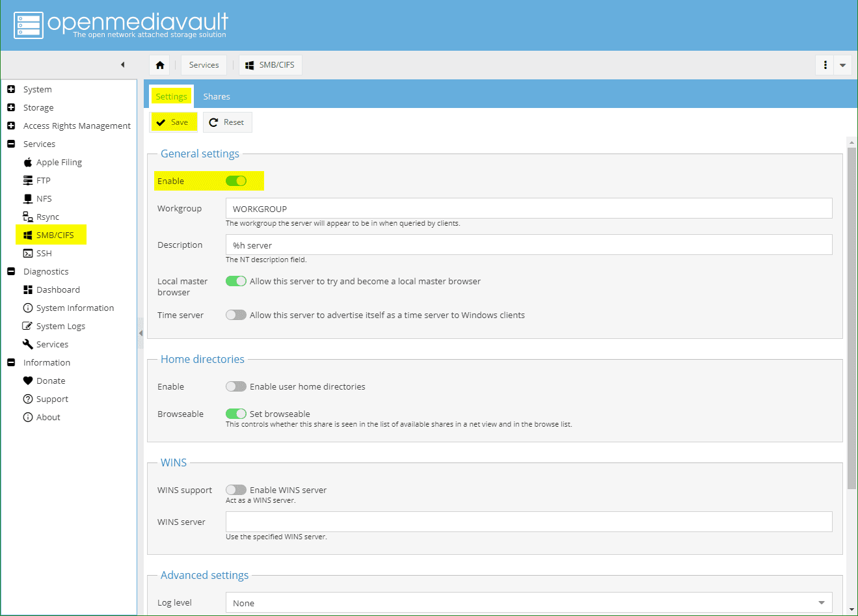Viewport: 858px width, 616px height.
Task: Save the SMB/CIFS settings
Action: 173,122
